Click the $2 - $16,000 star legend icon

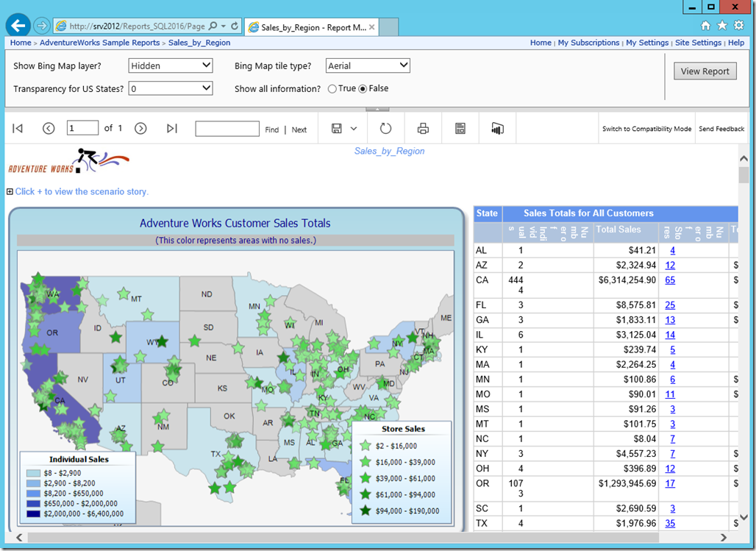365,445
